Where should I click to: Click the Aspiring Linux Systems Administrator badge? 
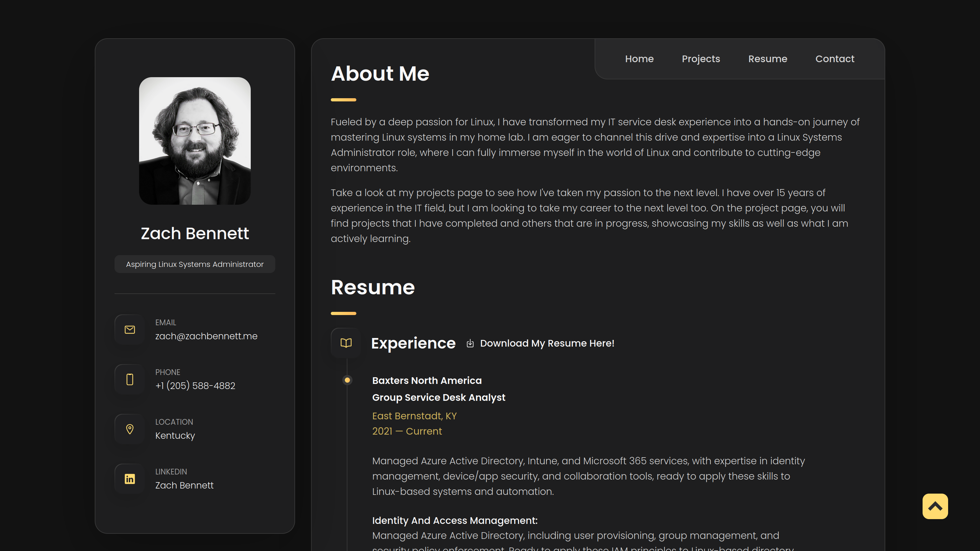(195, 264)
